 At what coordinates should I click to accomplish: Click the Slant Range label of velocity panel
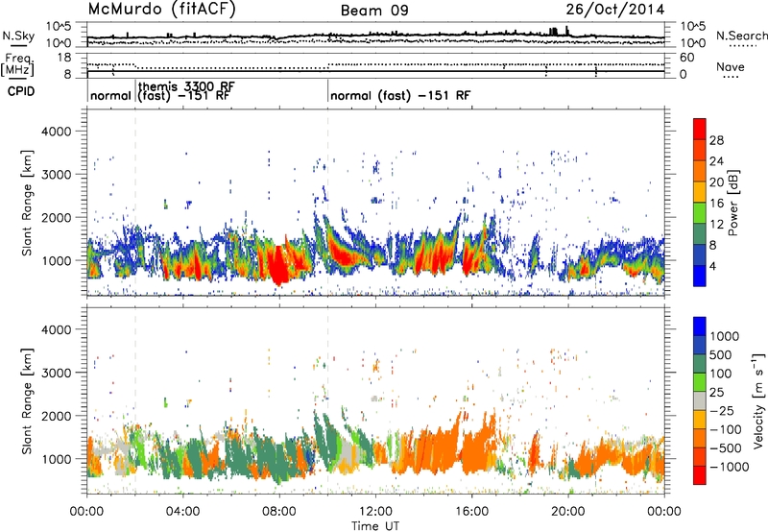[27, 400]
